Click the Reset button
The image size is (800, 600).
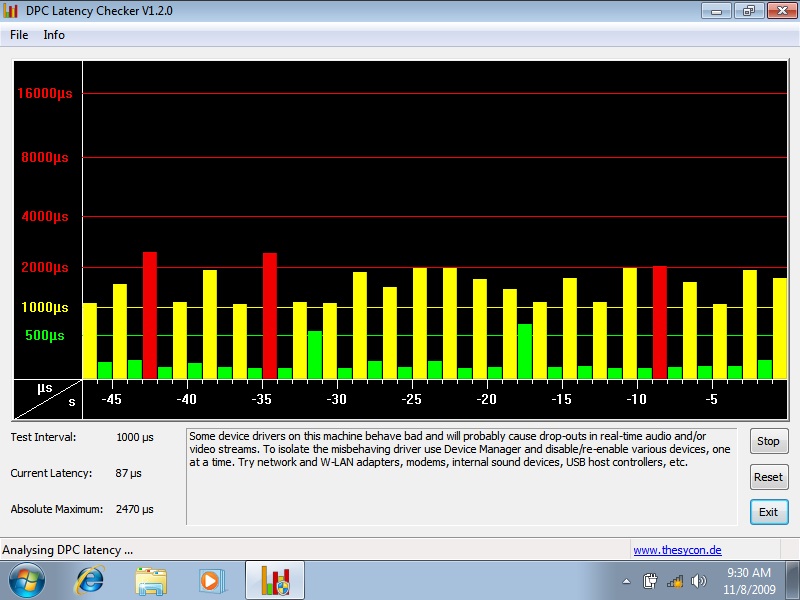(x=768, y=477)
